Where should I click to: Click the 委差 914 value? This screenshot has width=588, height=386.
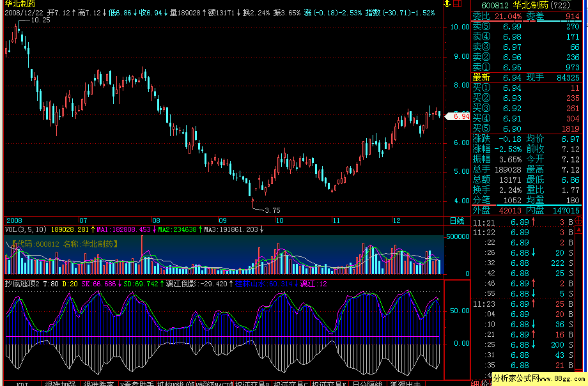pos(572,16)
